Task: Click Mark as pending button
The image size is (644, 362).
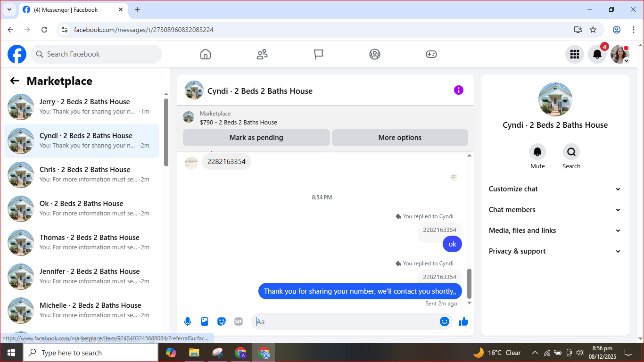Action: [256, 138]
